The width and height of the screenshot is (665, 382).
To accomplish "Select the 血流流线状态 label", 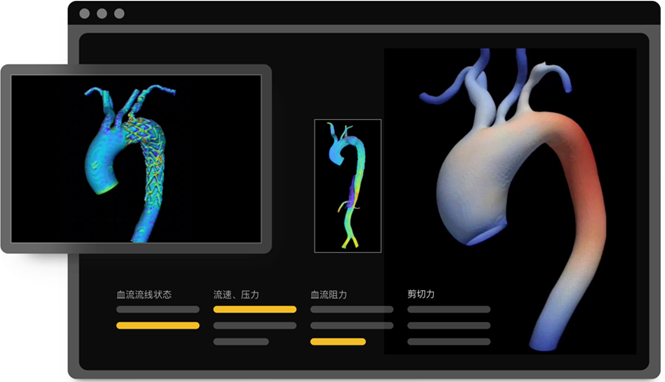I will tap(144, 295).
